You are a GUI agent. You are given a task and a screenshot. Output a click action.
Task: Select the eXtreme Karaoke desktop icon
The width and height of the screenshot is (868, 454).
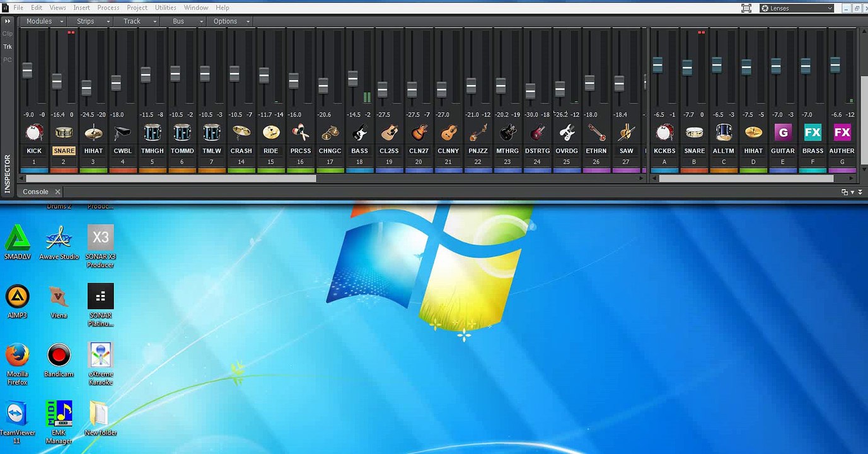tap(101, 364)
